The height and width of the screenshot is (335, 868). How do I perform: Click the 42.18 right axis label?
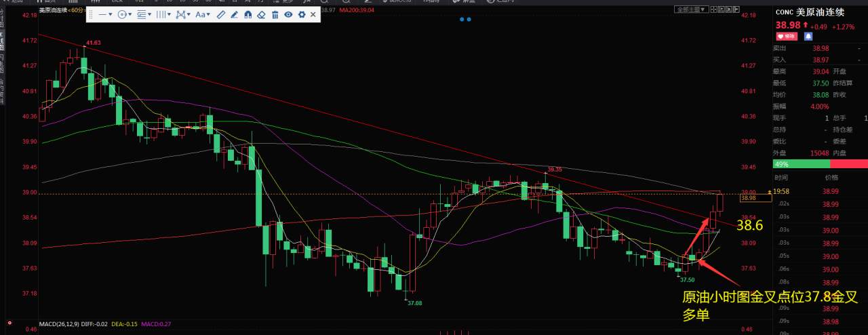pos(749,15)
